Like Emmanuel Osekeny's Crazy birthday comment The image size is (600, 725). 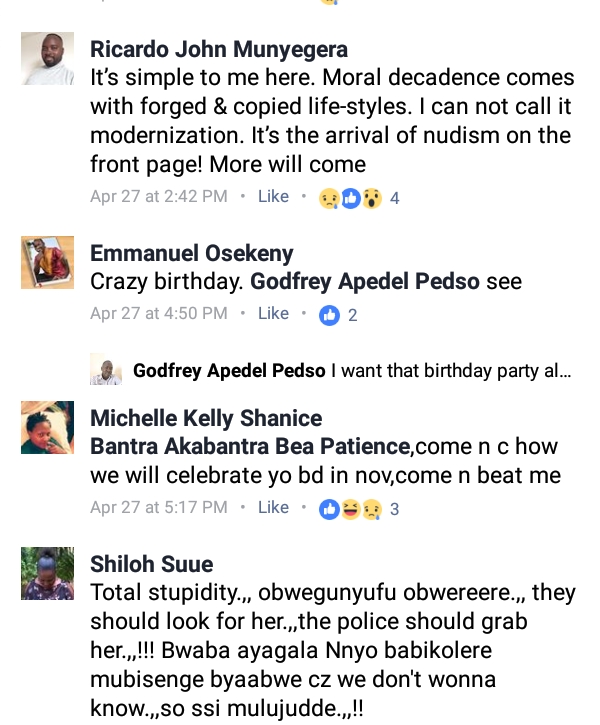(x=273, y=314)
